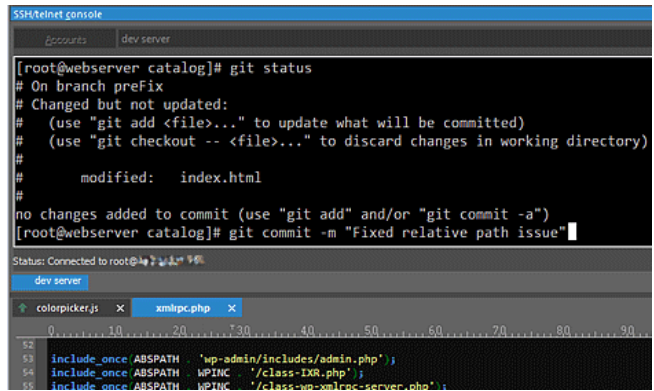Select the dev server tab at top
This screenshot has height=391, width=654.
[x=146, y=39]
